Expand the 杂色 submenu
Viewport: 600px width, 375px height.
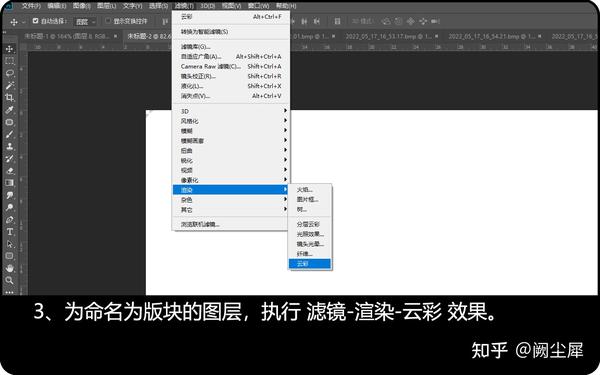[x=231, y=200]
